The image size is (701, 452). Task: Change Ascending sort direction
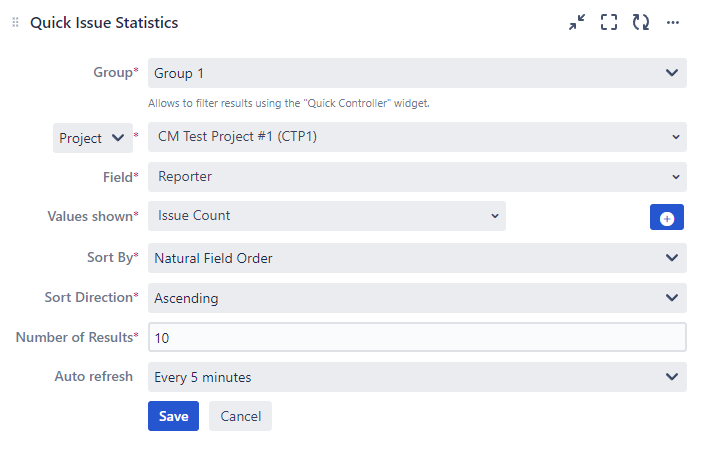tap(417, 298)
